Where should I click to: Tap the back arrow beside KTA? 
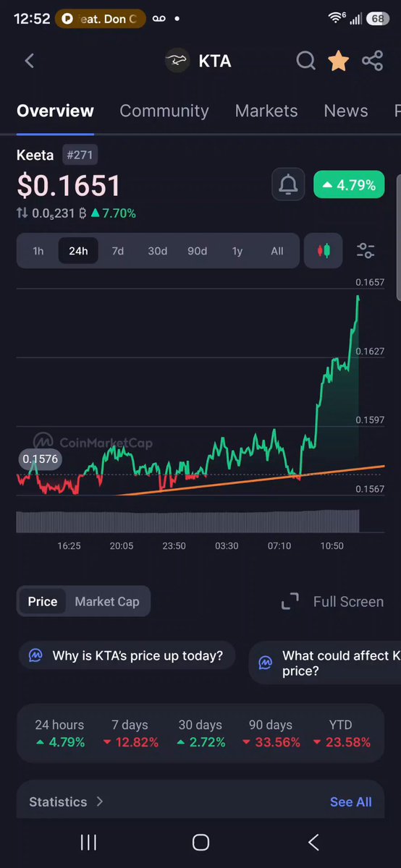pyautogui.click(x=30, y=61)
